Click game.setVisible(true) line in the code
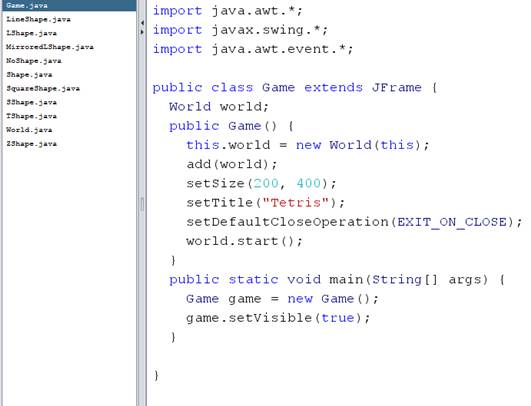 pos(278,318)
